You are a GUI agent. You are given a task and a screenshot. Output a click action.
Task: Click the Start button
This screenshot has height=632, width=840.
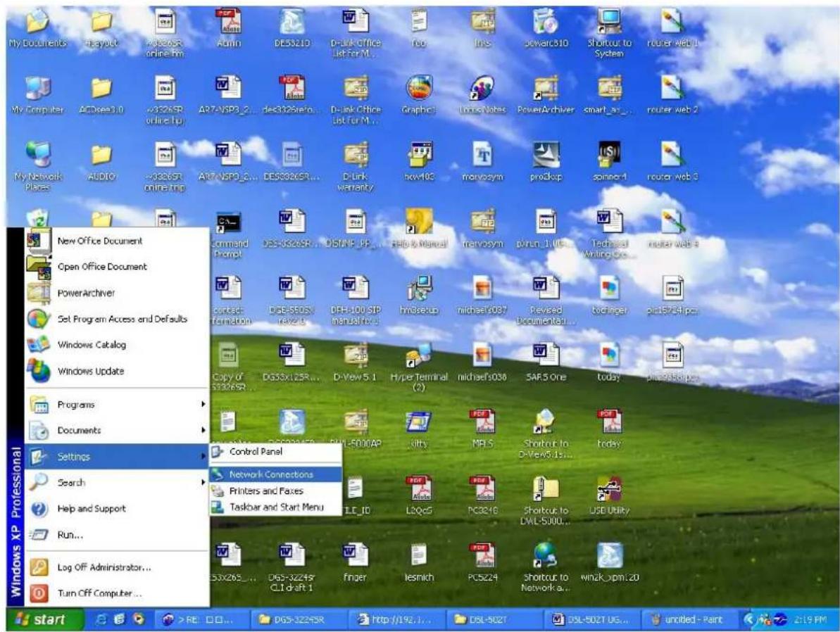(44, 619)
